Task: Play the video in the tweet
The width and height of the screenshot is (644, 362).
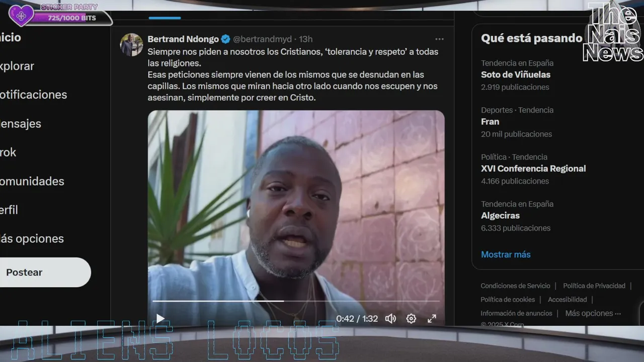Action: click(160, 318)
